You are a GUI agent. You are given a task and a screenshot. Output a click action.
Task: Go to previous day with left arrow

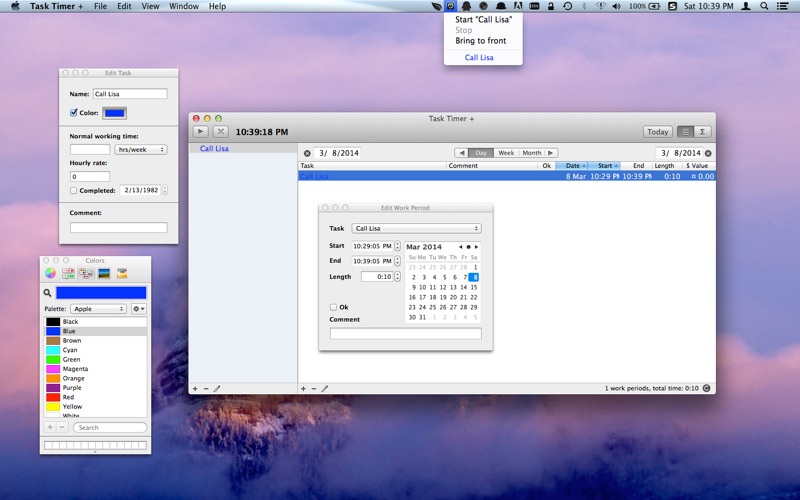pyautogui.click(x=462, y=153)
